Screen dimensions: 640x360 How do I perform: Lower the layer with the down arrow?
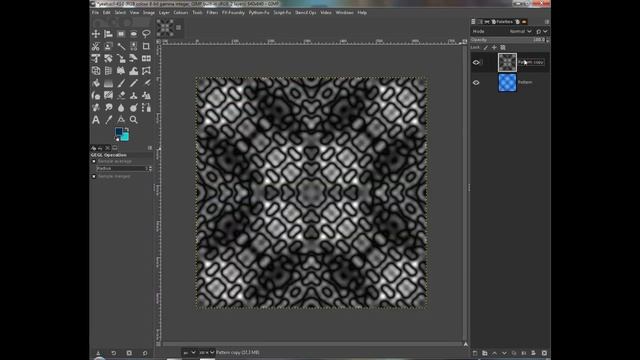[x=504, y=353]
